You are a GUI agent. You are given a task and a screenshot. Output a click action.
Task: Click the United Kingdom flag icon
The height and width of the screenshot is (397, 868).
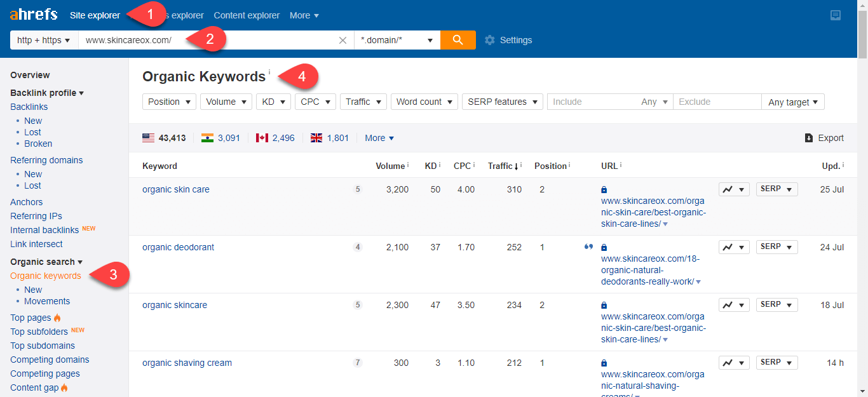coord(316,138)
